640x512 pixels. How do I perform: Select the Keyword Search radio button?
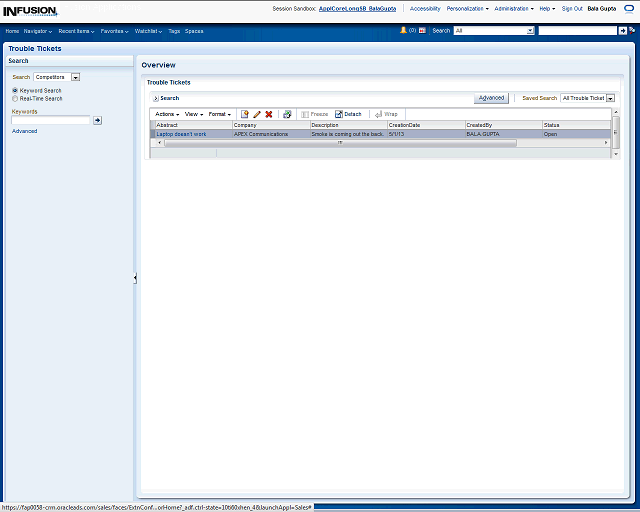[x=15, y=91]
